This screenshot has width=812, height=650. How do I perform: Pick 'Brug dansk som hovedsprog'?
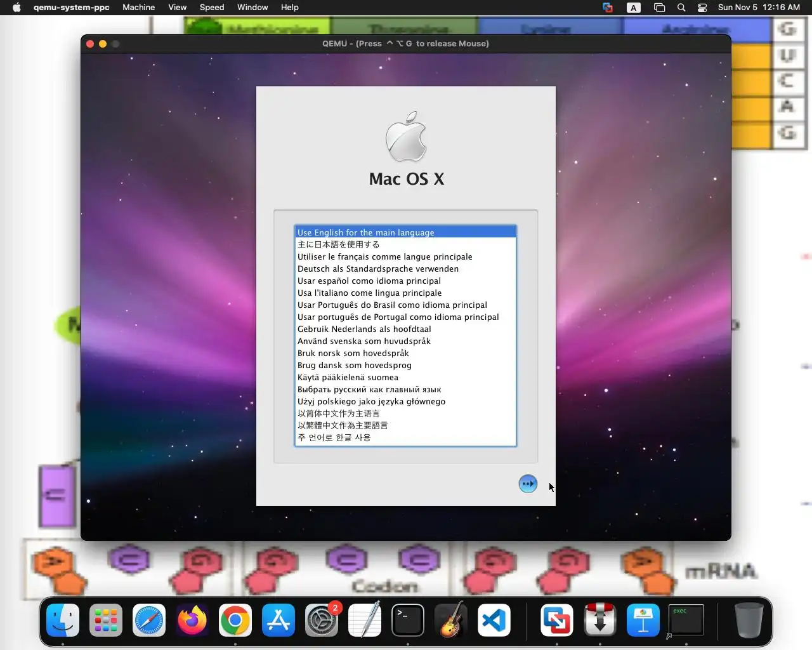click(405, 365)
